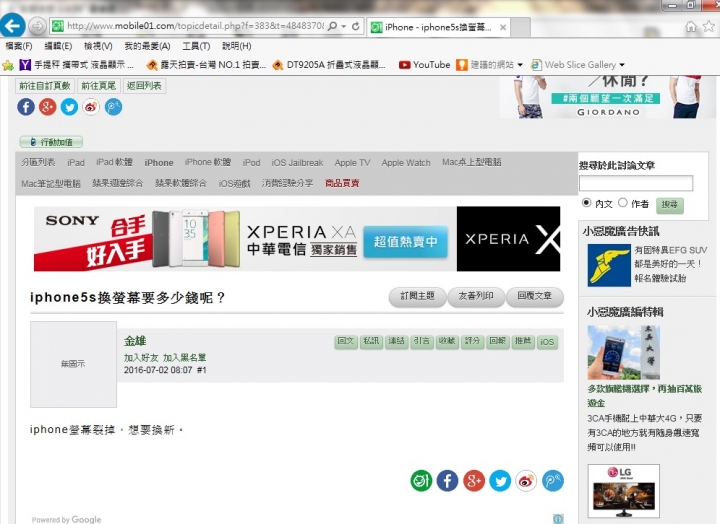Share via top Google+ icon
This screenshot has height=524, width=720.
pyautogui.click(x=47, y=107)
